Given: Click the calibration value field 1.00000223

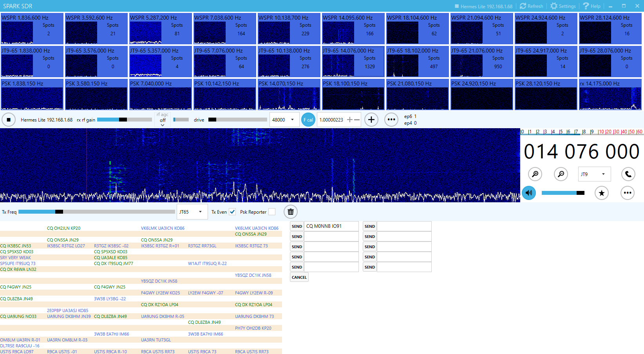Looking at the screenshot, I should (332, 120).
